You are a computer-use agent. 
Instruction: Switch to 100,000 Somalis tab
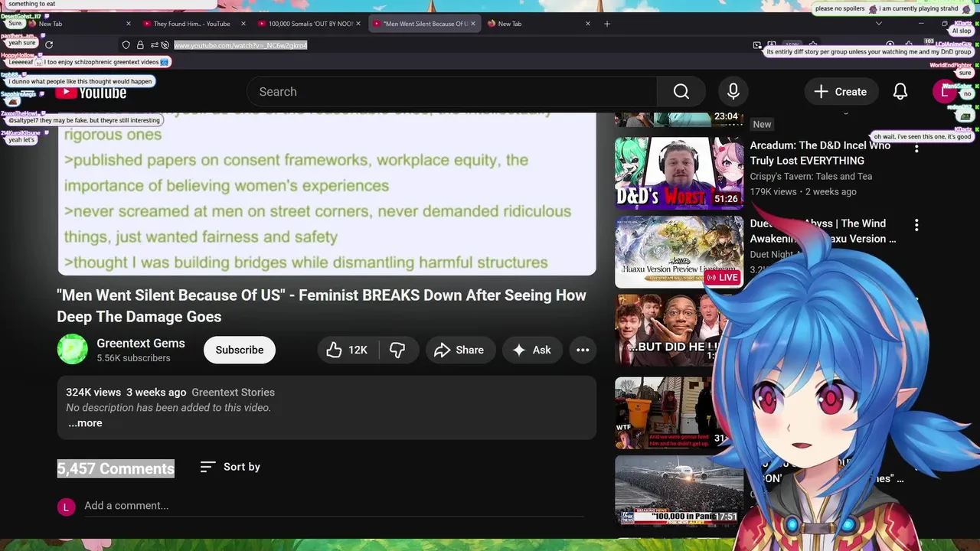(x=310, y=24)
